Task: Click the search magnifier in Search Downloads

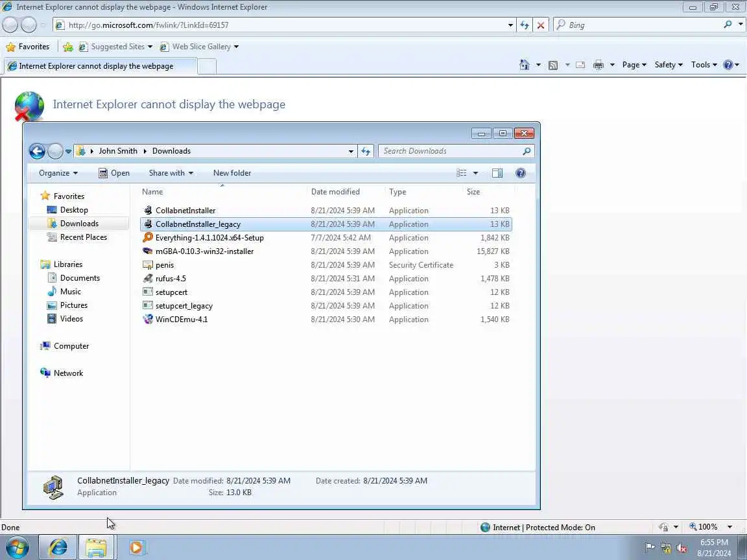Action: (x=527, y=151)
